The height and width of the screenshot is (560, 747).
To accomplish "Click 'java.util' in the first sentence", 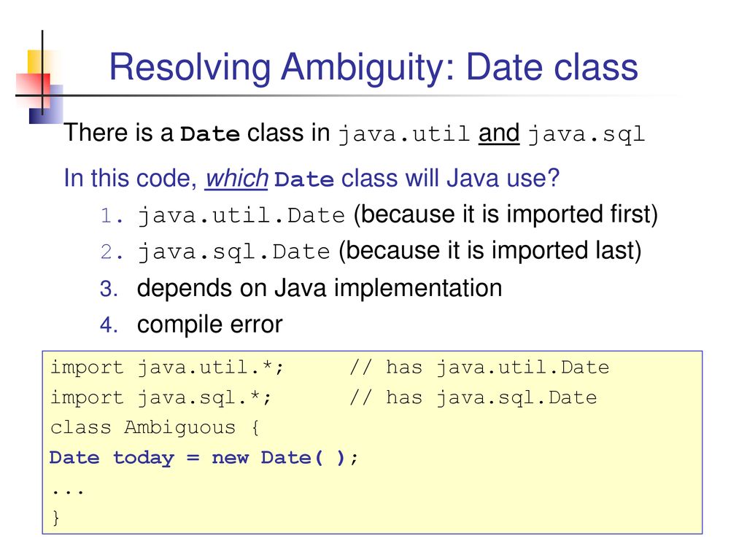I will click(x=404, y=134).
